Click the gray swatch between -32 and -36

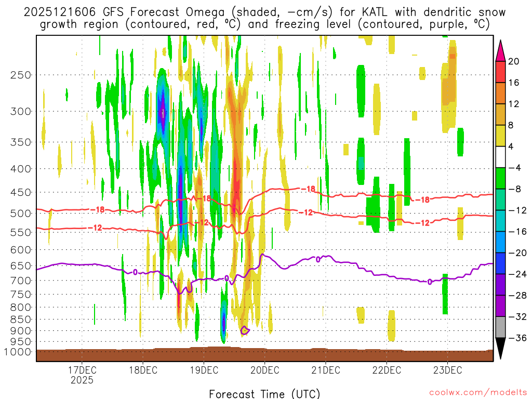(500, 327)
